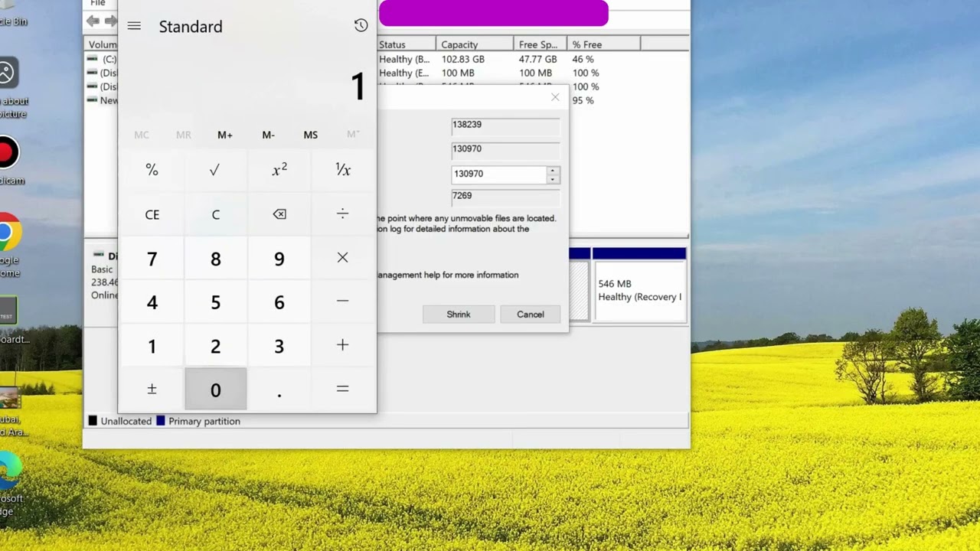980x551 pixels.
Task: Click the 102.83 GB capacity cell
Action: click(462, 59)
